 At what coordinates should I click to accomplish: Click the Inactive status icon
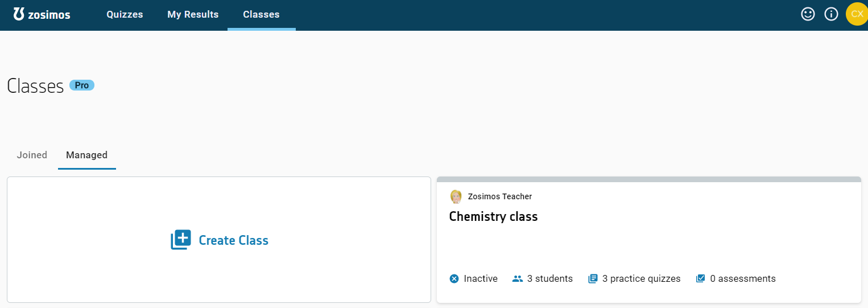point(454,279)
